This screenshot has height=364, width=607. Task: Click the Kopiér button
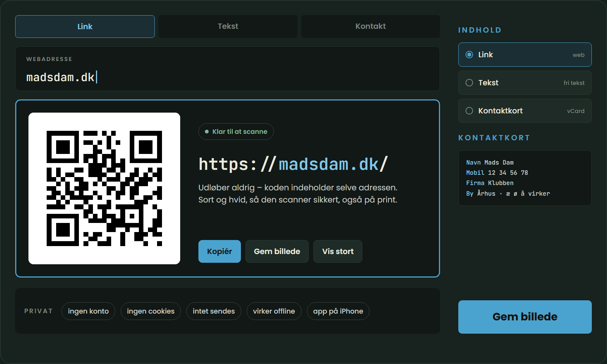220,251
